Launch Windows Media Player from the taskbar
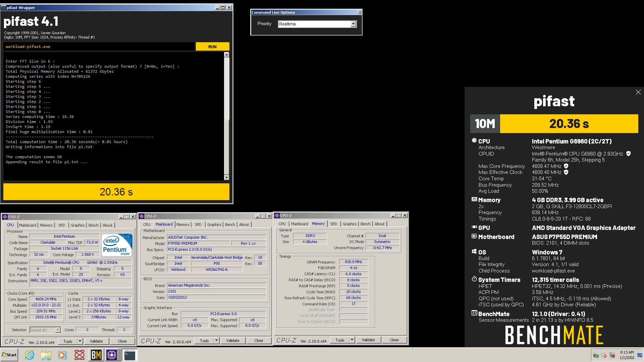 (62, 355)
